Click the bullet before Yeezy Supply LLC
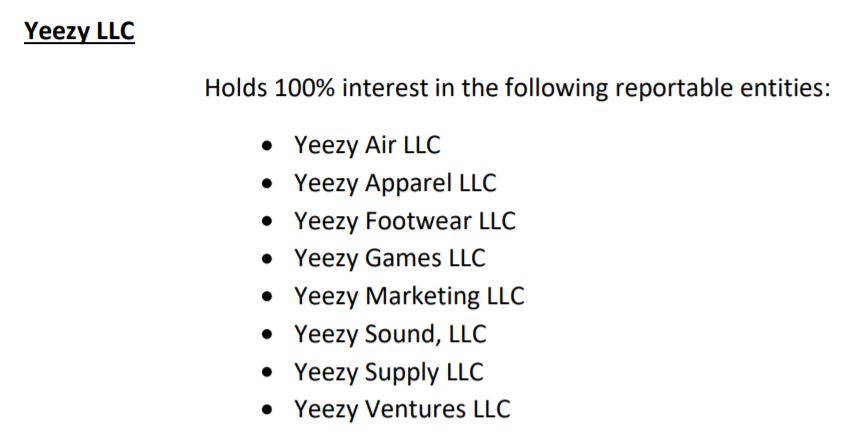Image resolution: width=863 pixels, height=438 pixels. (x=267, y=373)
